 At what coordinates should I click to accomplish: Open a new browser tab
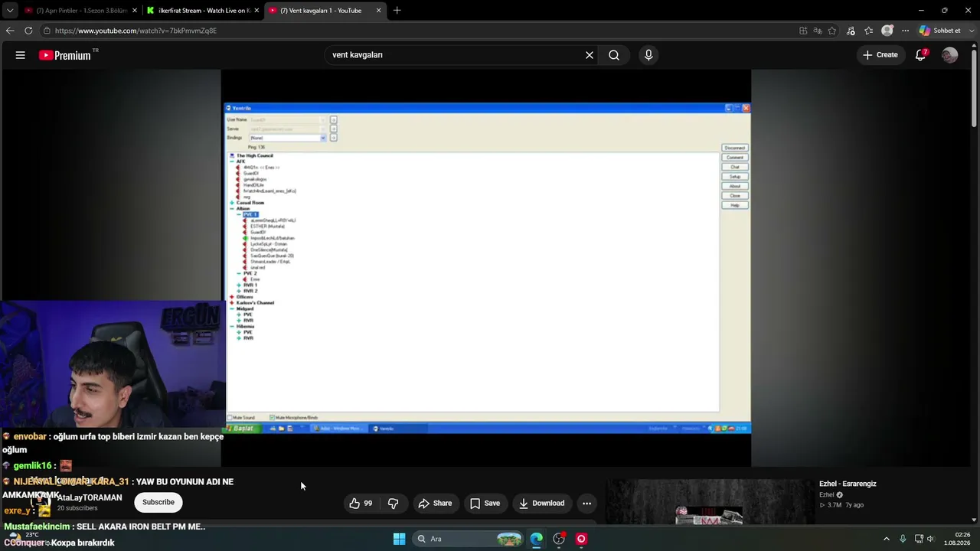tap(397, 11)
